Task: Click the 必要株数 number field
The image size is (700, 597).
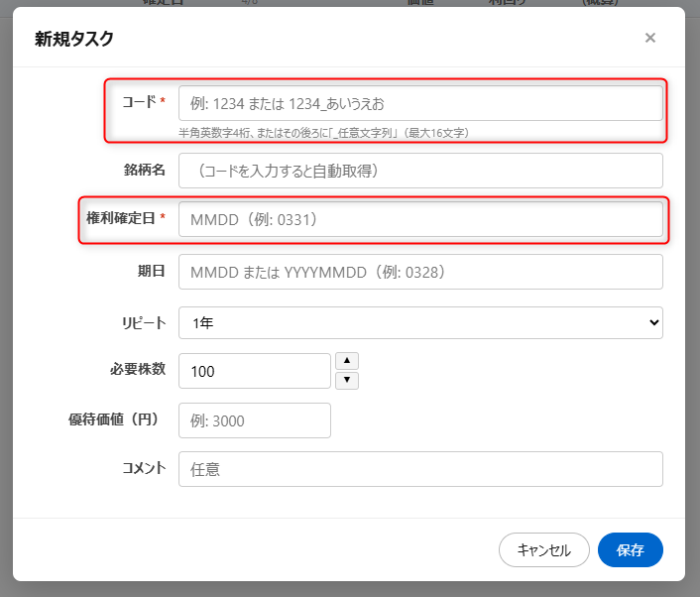Action: point(255,371)
